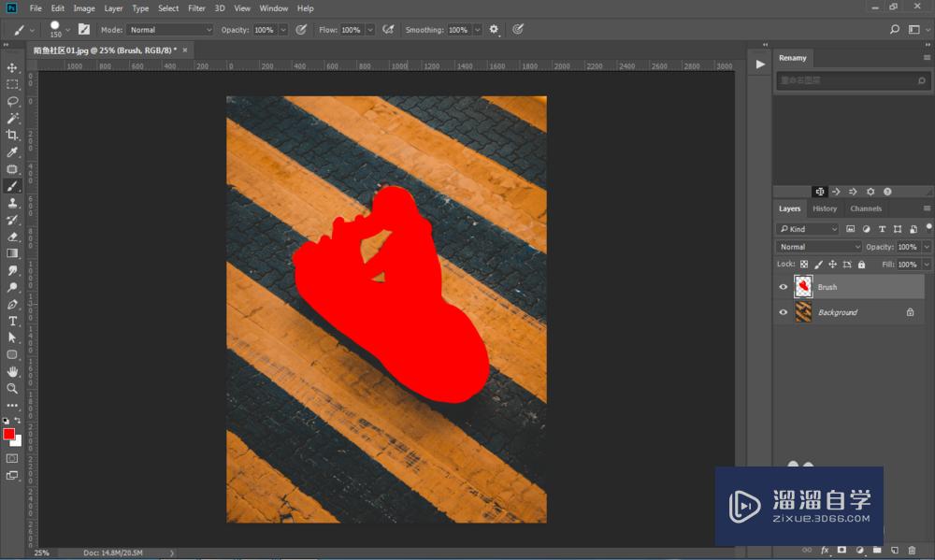
Task: Open the search magnifier in options bar
Action: (895, 29)
